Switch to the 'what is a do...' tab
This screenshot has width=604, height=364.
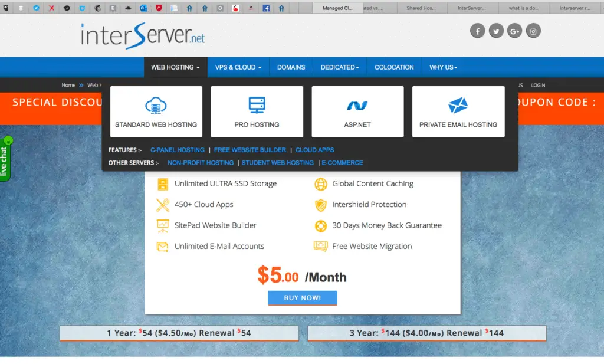pos(524,8)
